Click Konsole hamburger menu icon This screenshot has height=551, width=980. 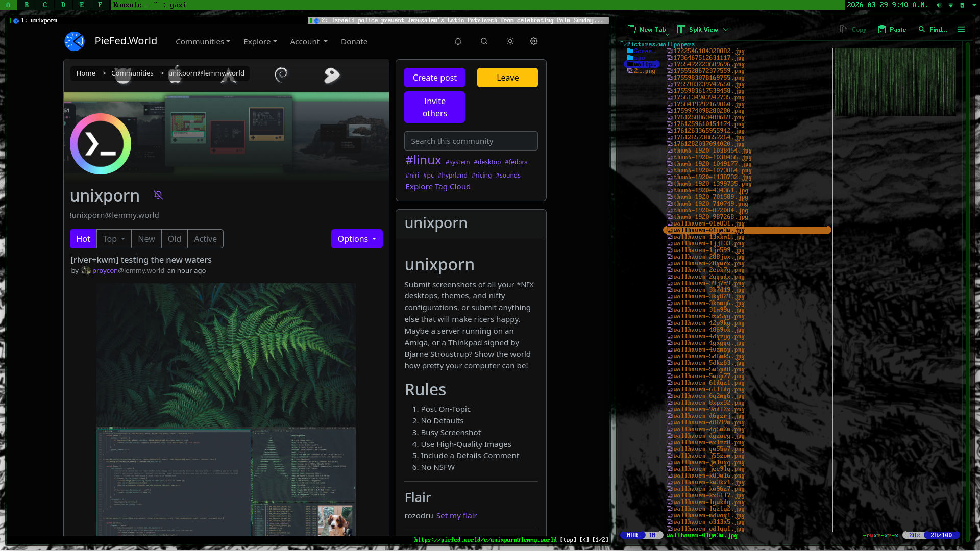[961, 30]
